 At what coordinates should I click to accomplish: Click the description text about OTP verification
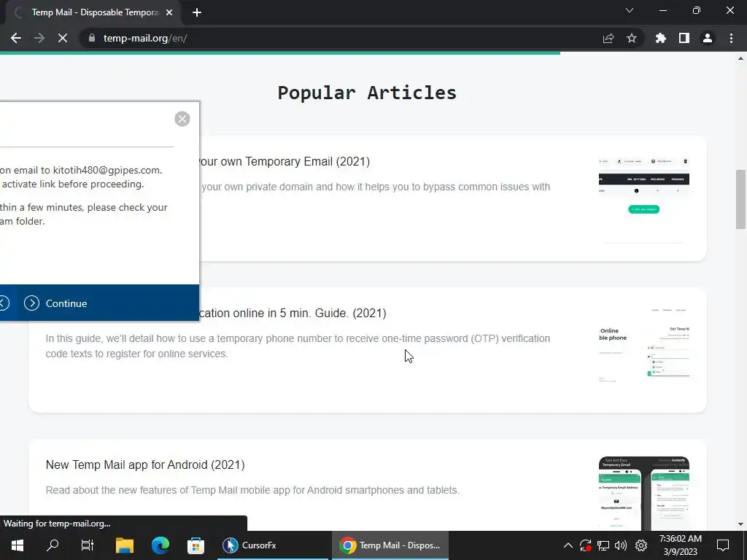[298, 346]
